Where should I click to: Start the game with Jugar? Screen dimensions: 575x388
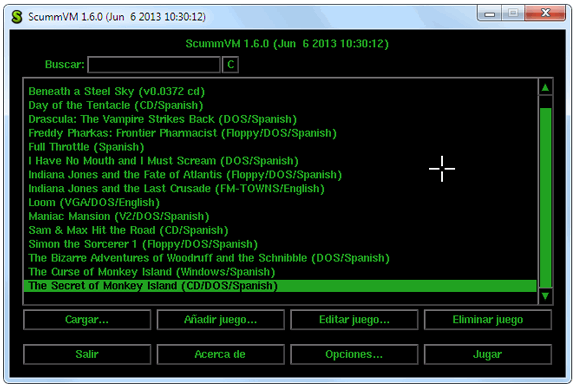(488, 354)
